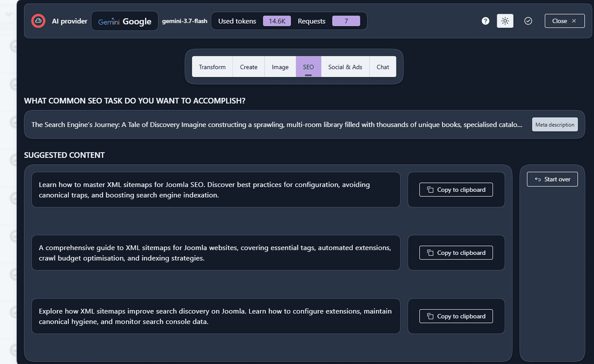Copy the 'search discovery' suggestion to clipboard
Image resolution: width=594 pixels, height=364 pixels.
point(456,316)
